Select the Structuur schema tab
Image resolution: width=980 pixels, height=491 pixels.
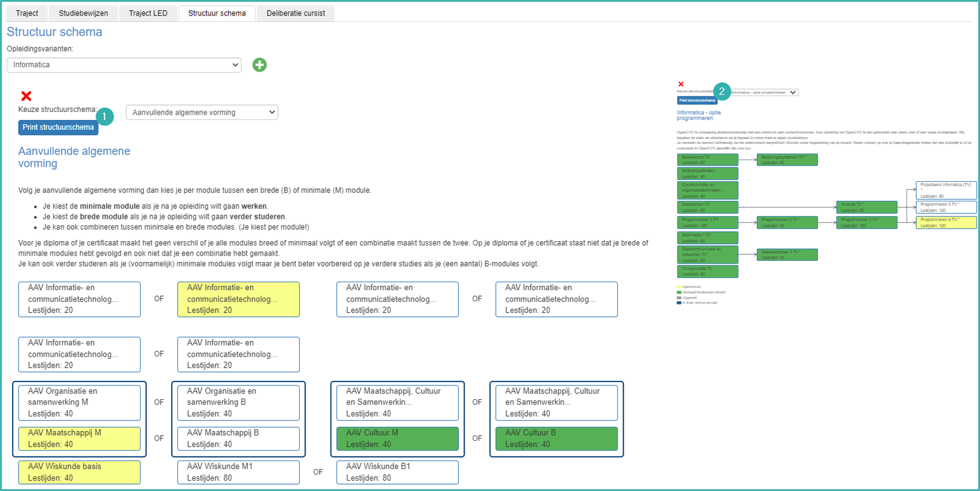(x=217, y=13)
